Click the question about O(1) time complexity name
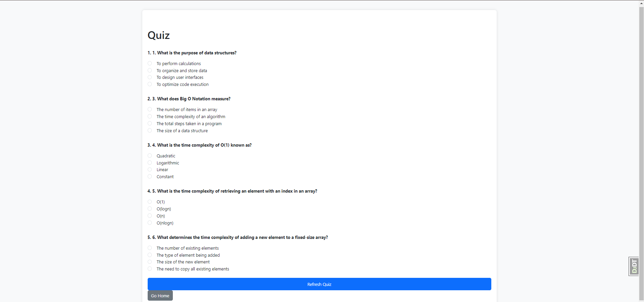The image size is (644, 302). [x=200, y=145]
